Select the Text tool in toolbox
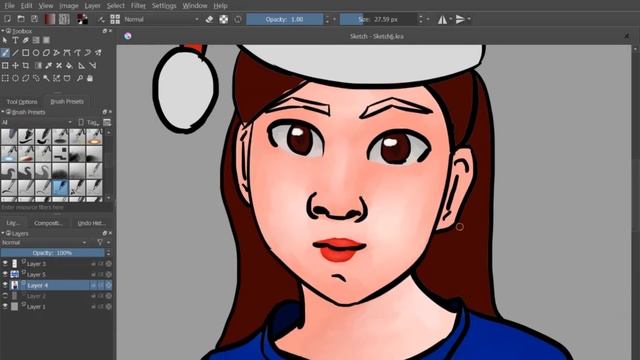Screen dimensions: 640x360 15,40
